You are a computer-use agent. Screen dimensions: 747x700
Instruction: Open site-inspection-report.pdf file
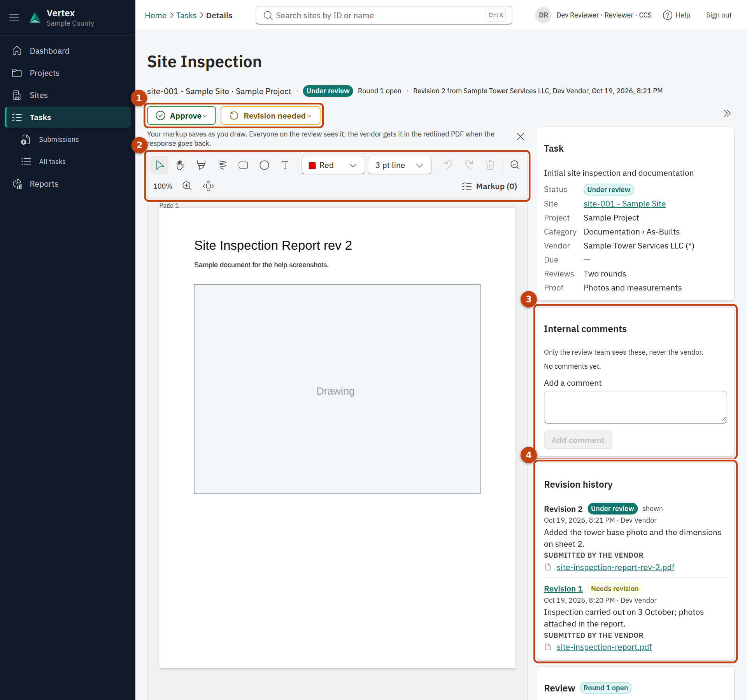pos(604,647)
